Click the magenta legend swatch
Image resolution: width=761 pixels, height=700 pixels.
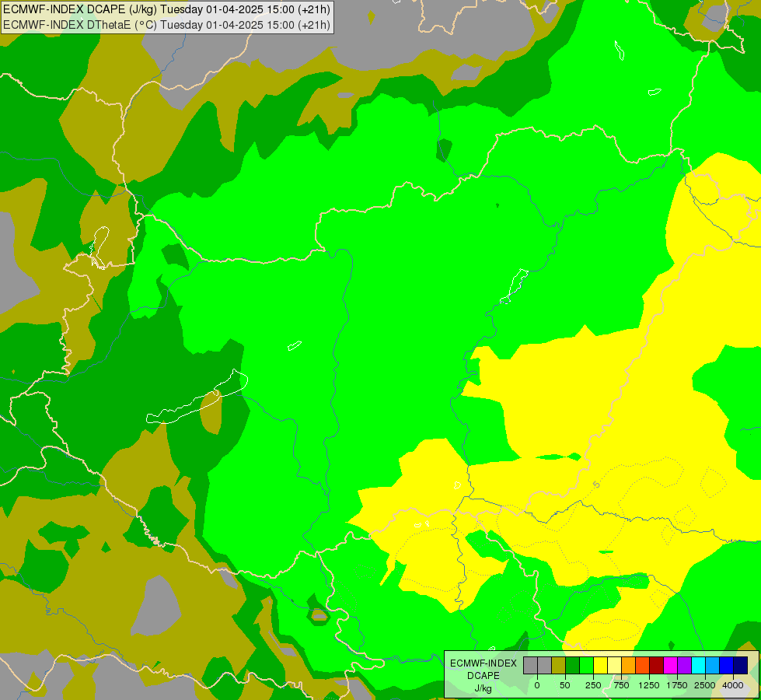coord(671,665)
